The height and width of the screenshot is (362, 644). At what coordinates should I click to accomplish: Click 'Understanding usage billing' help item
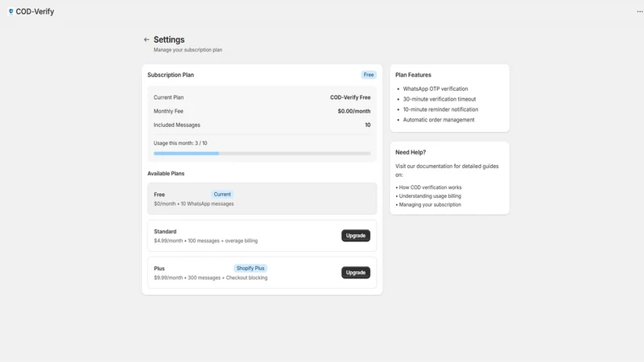(x=430, y=195)
